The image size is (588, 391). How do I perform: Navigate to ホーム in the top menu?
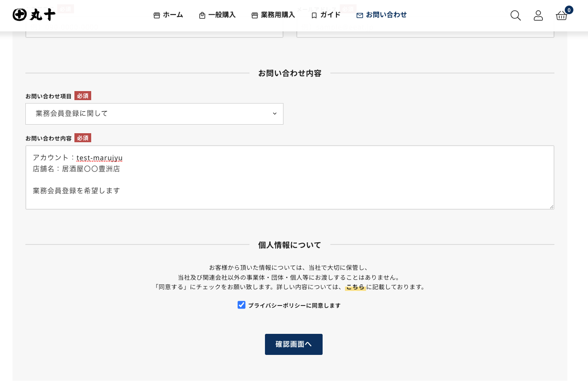click(x=173, y=15)
